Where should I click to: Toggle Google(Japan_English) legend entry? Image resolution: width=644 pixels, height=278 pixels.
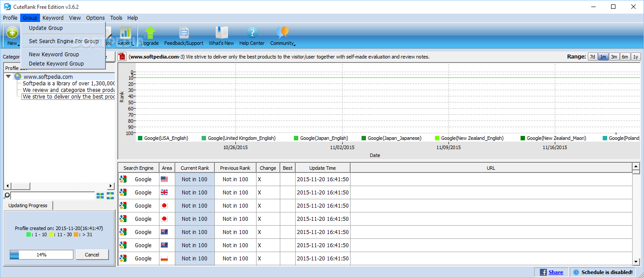coord(321,138)
